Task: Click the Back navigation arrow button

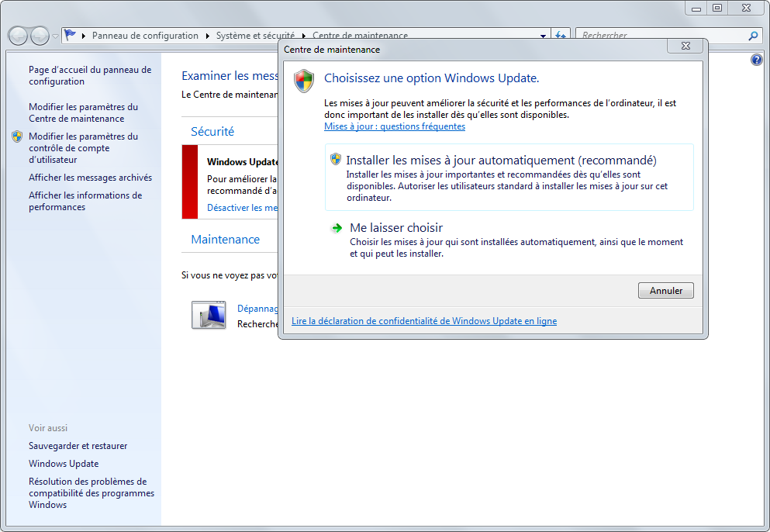Action: tap(18, 36)
